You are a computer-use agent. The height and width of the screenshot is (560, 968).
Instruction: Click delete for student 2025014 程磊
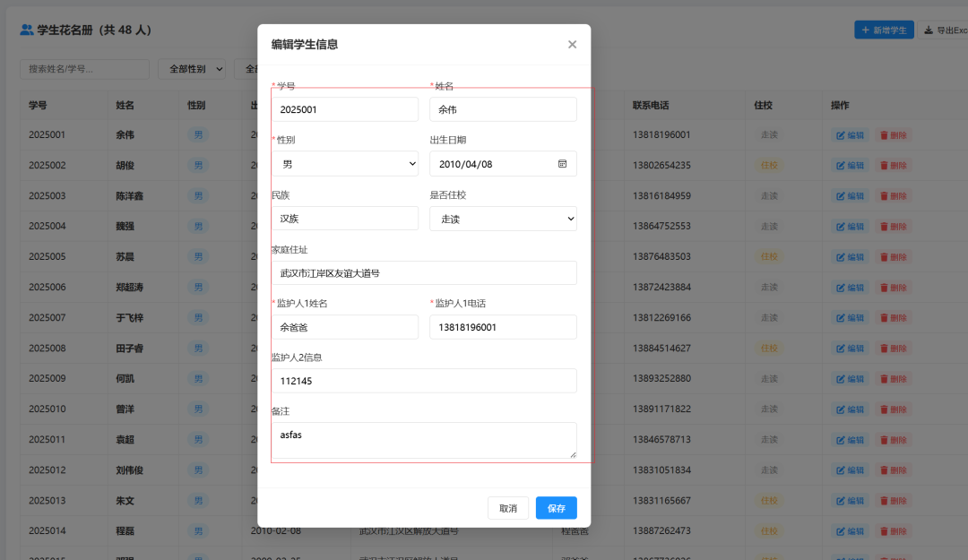point(894,531)
